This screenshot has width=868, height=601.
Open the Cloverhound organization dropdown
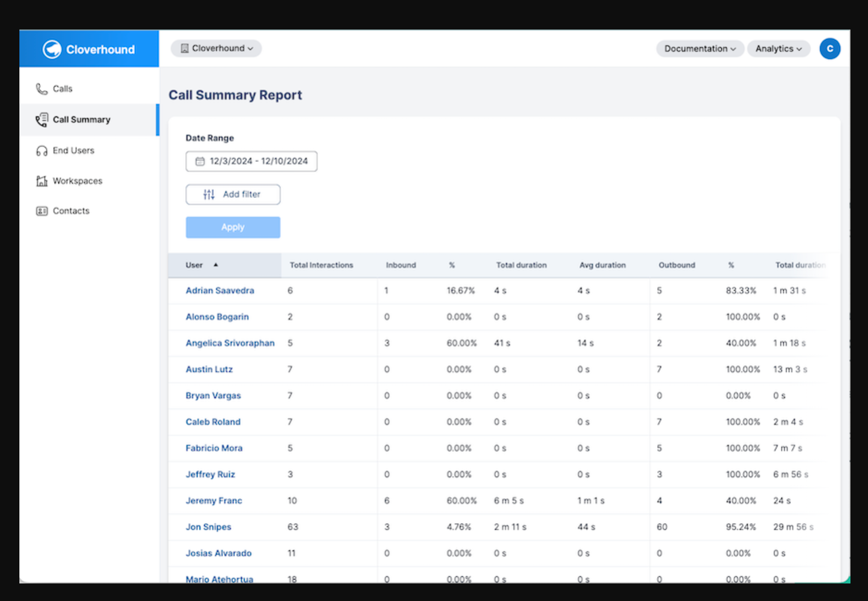[216, 48]
